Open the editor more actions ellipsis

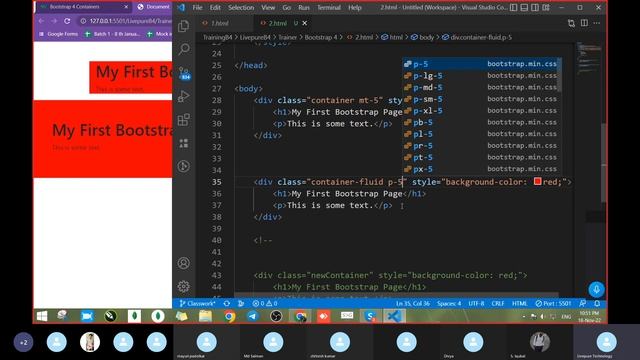[x=597, y=23]
